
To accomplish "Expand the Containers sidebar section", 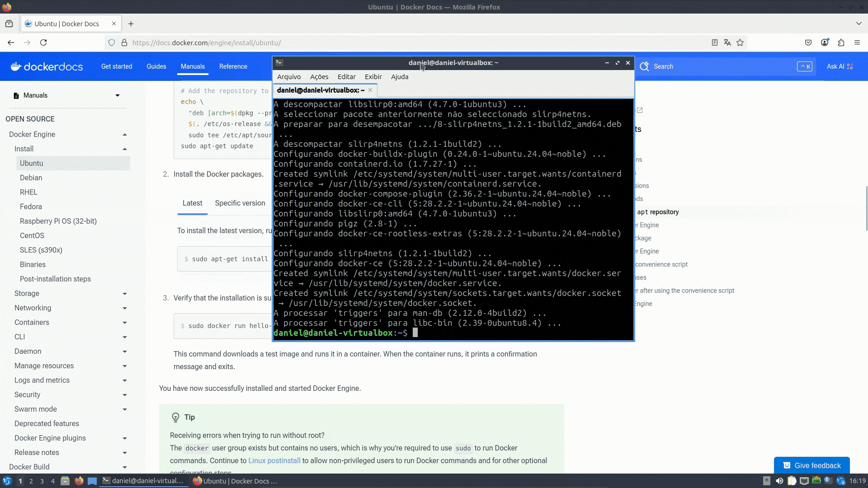I will click(x=125, y=323).
